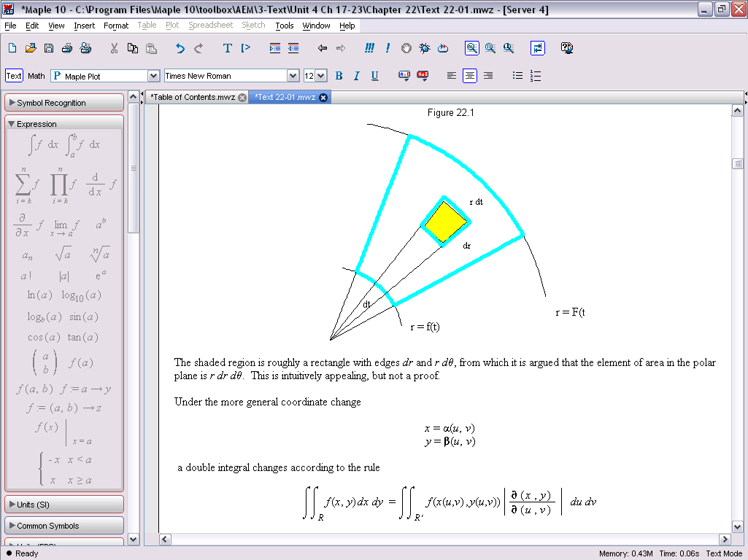Toggle Bold formatting
The image size is (748, 560).
[339, 76]
